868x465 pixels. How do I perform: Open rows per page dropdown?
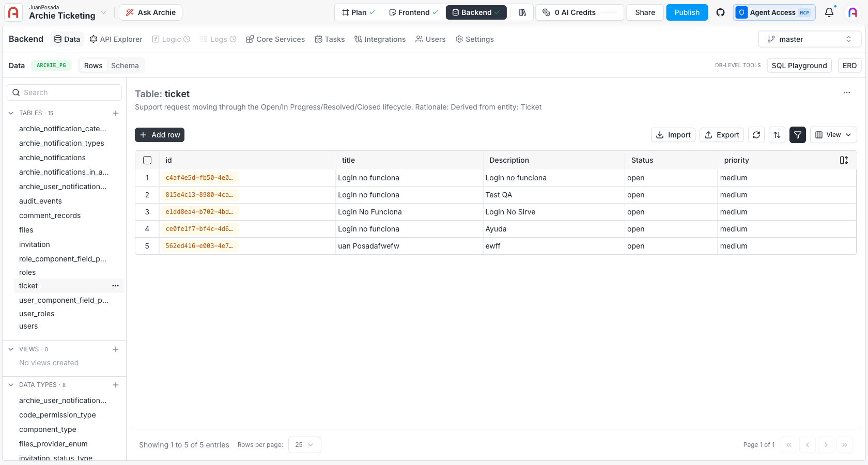pyautogui.click(x=305, y=445)
